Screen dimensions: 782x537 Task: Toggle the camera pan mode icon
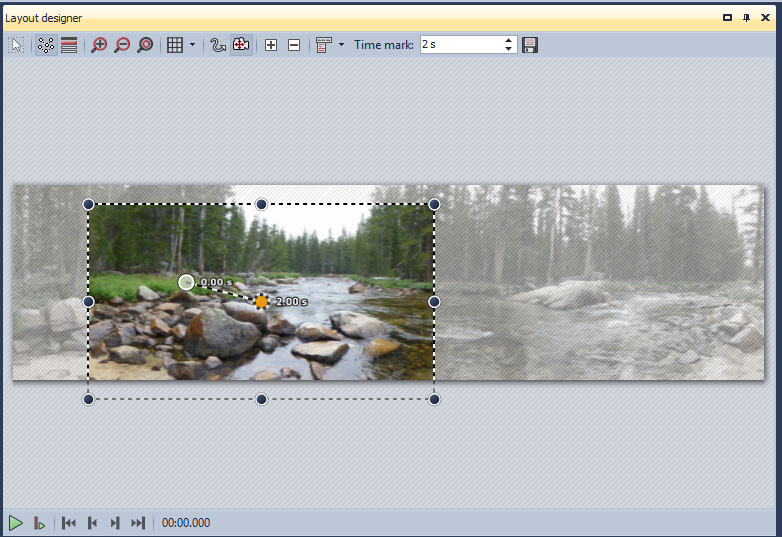click(x=241, y=45)
